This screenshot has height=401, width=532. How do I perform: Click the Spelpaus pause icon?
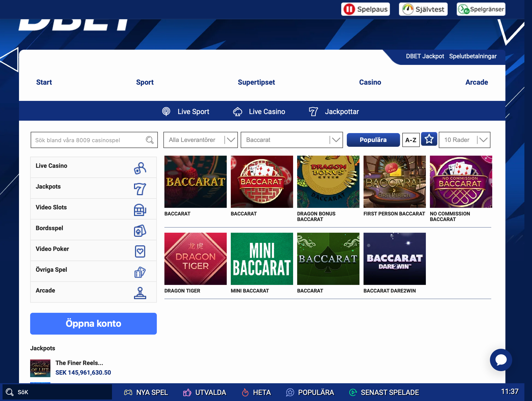coord(349,9)
